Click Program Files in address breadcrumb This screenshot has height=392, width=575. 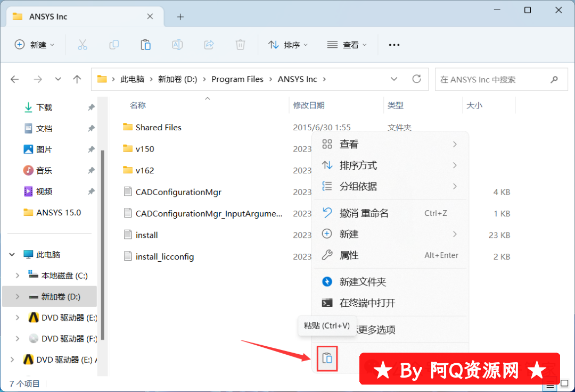(237, 79)
